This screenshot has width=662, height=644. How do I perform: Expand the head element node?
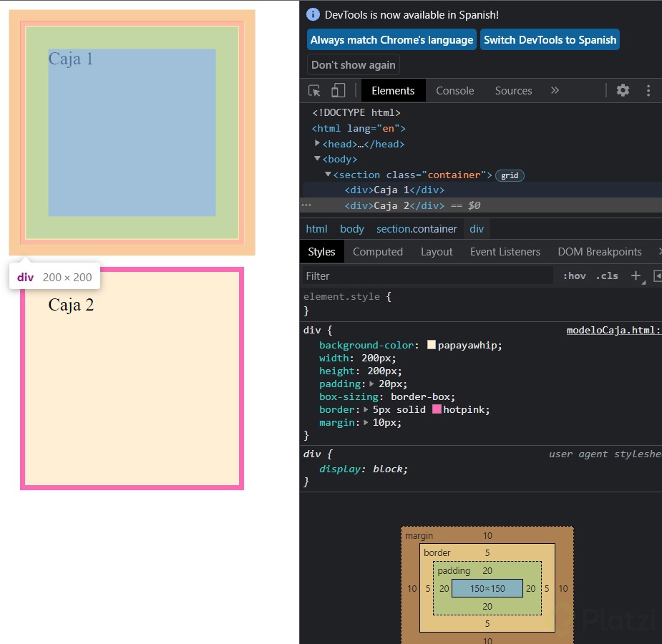pos(317,143)
